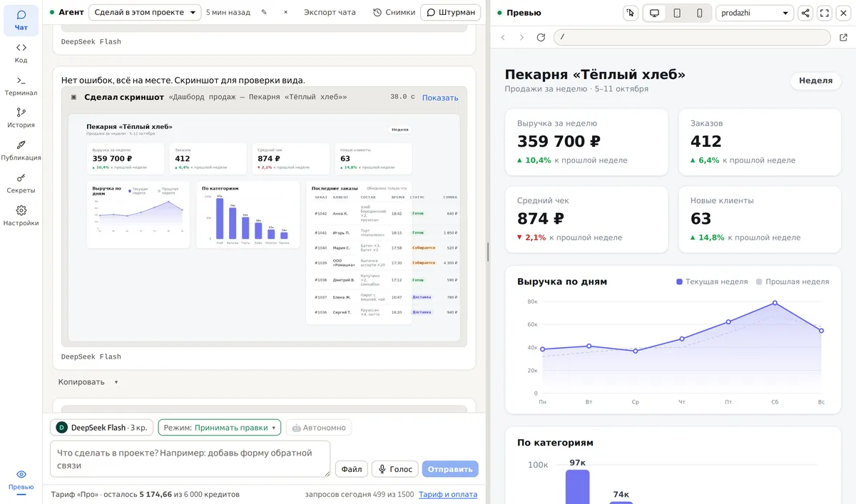
Task: Click the Неделя period button in the dashboard
Action: [x=815, y=81]
